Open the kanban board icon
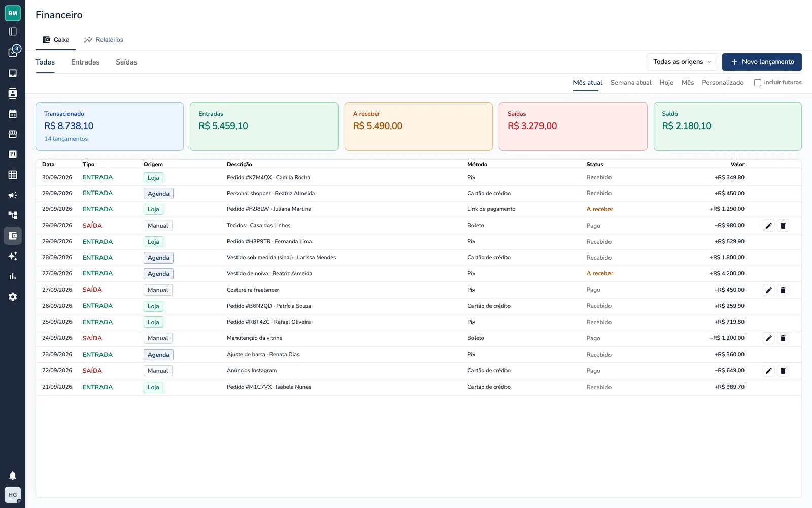 [x=13, y=154]
